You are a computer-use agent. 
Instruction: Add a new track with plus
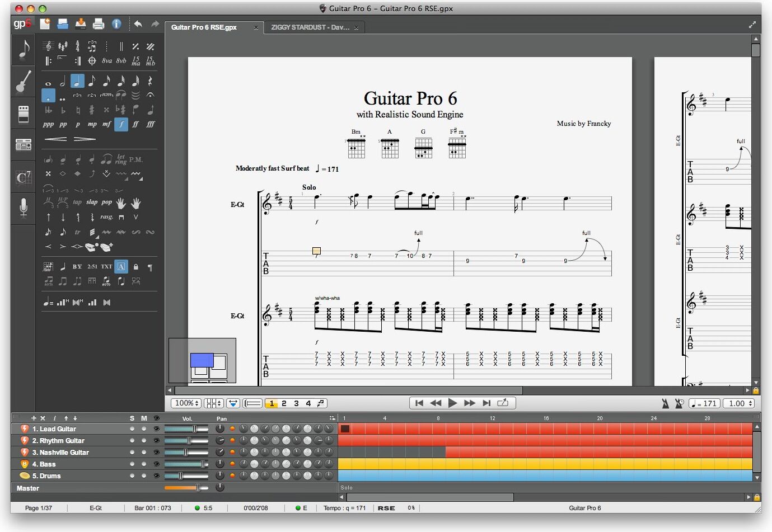[x=34, y=418]
